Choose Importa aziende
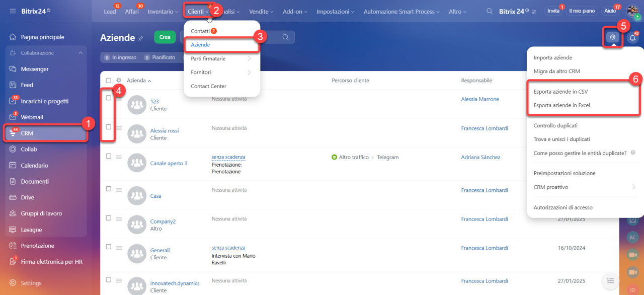The height and width of the screenshot is (295, 644). [552, 58]
